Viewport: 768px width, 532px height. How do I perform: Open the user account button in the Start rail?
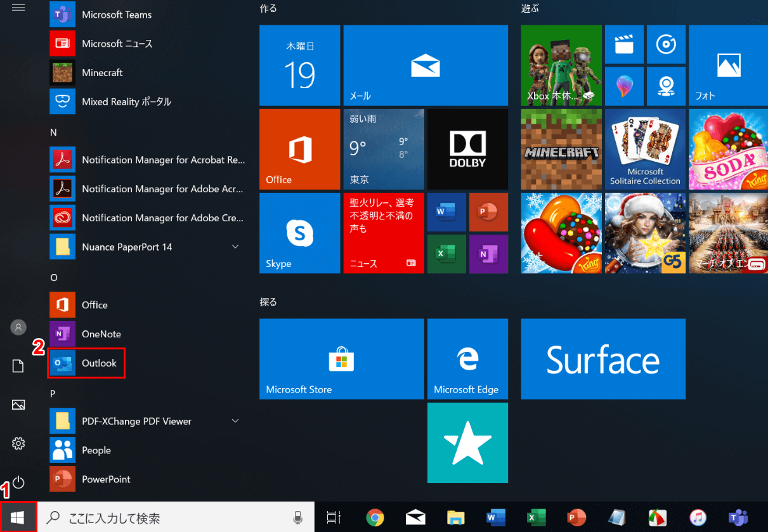point(18,327)
